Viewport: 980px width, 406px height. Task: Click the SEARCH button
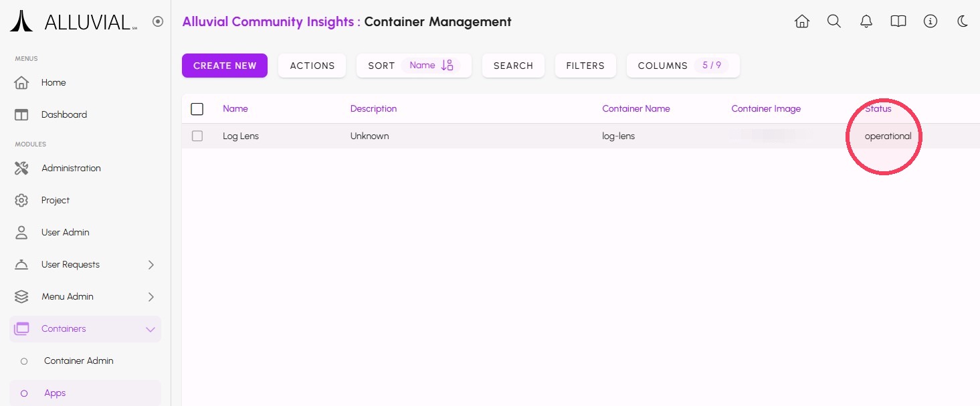pyautogui.click(x=513, y=66)
